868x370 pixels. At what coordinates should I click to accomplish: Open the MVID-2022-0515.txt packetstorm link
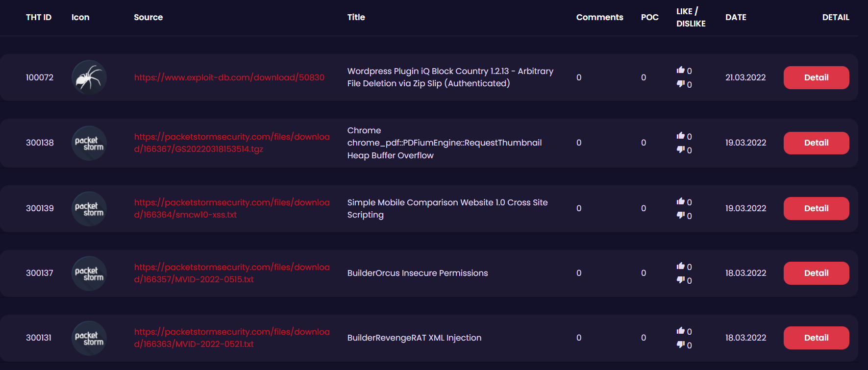click(232, 273)
